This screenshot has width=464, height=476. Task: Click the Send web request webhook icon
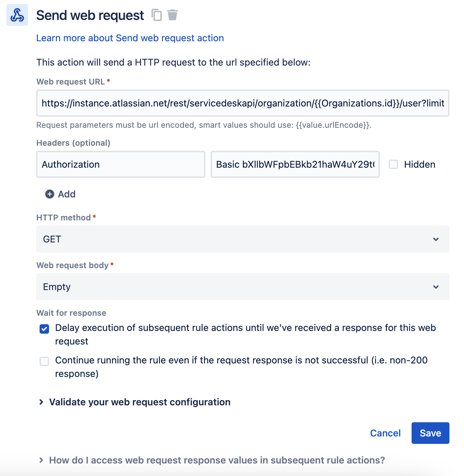pos(17,15)
